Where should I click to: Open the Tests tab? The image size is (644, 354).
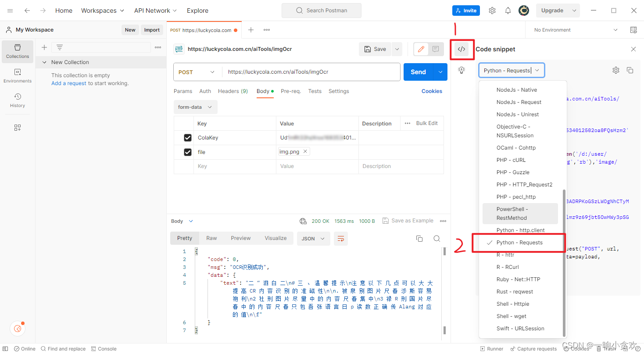coord(315,91)
